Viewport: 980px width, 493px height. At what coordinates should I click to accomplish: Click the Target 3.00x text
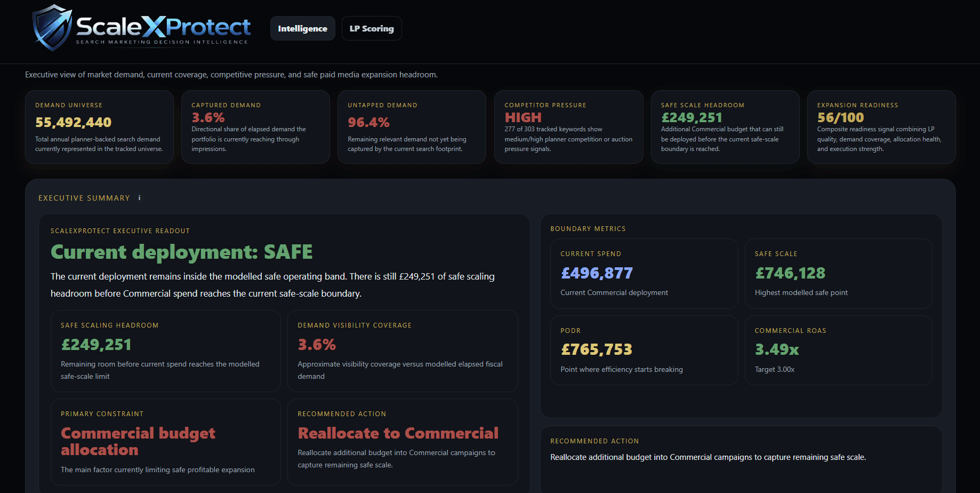pos(775,369)
